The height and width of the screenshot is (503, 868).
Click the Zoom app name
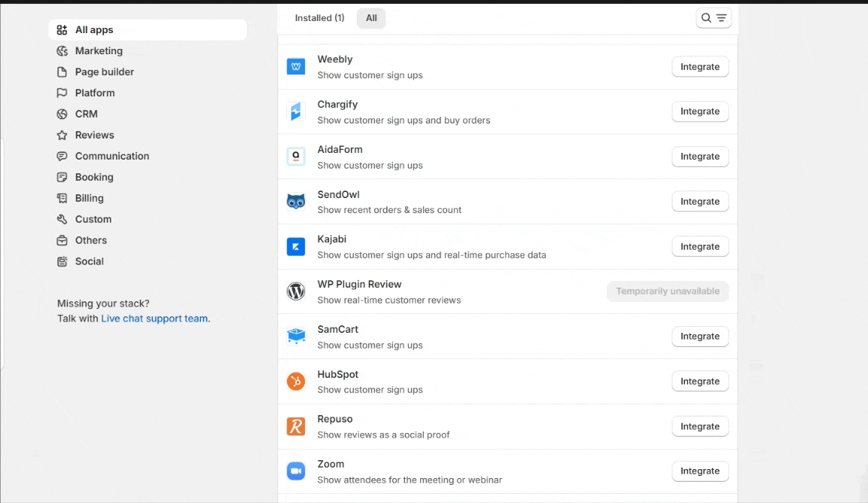point(330,465)
